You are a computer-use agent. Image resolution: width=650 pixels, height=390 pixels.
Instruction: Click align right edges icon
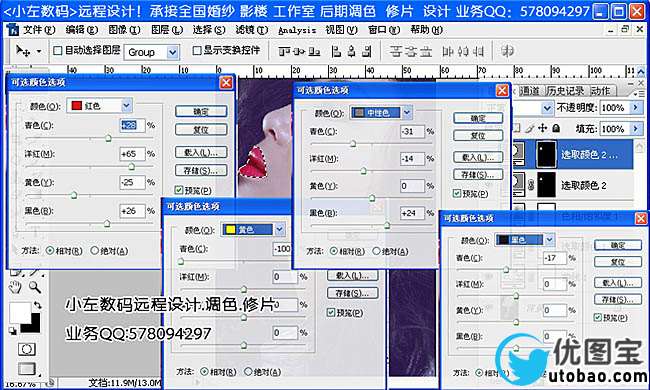(x=366, y=51)
